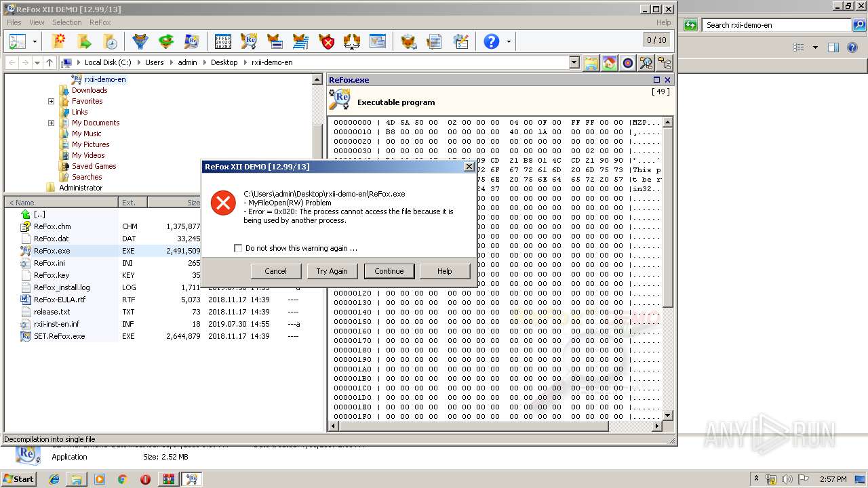868x488 pixels.
Task: Click the folder with green arrow icon
Action: (84, 41)
